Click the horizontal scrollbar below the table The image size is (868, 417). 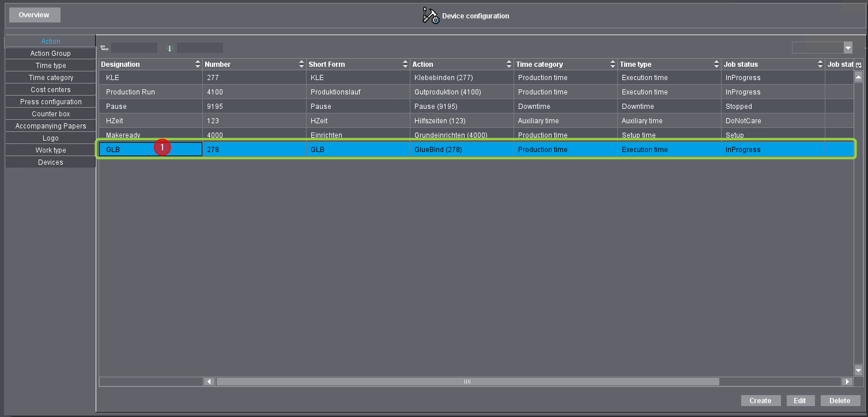tap(467, 381)
